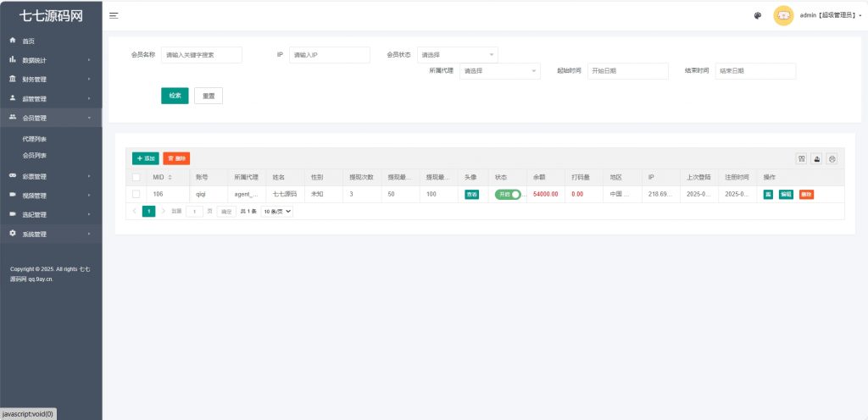Screen dimensions: 868x420
Task: Open the column filter icon above the table
Action: click(801, 158)
